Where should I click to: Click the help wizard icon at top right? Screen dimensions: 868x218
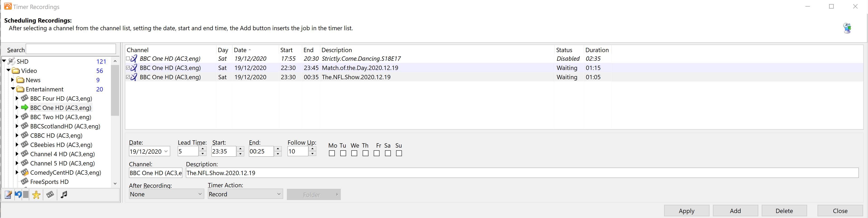pos(847,28)
